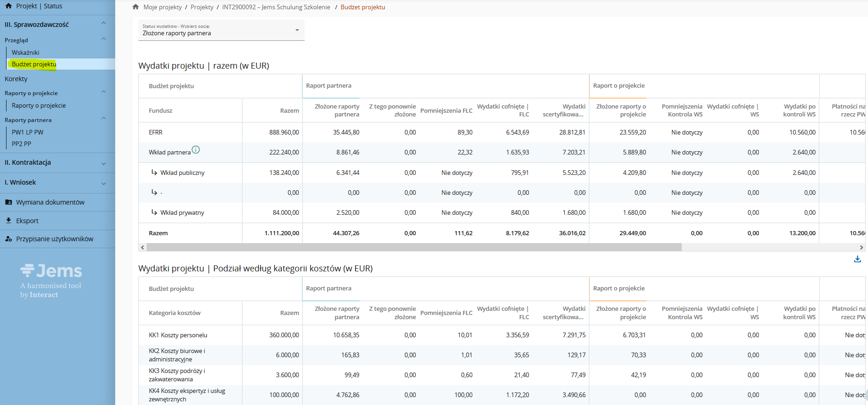Expand the II. Kontraktacja section
The image size is (868, 405).
pyautogui.click(x=104, y=163)
